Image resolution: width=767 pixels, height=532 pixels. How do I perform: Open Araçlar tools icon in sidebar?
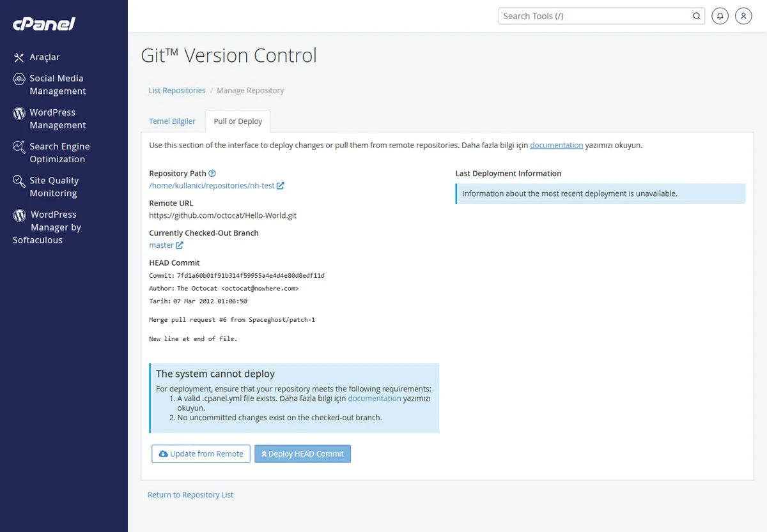point(19,57)
